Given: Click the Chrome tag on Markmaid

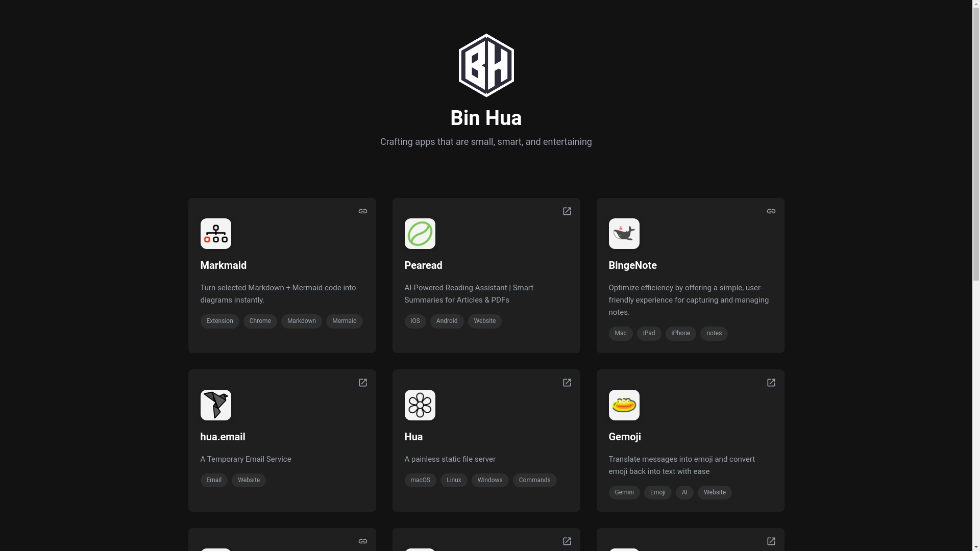Looking at the screenshot, I should point(260,321).
